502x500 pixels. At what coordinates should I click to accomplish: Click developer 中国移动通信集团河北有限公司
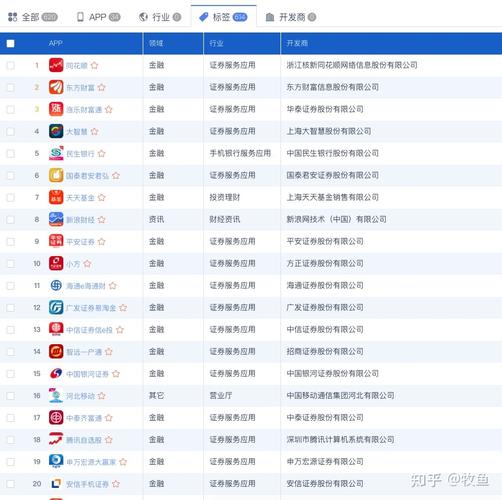click(x=340, y=396)
